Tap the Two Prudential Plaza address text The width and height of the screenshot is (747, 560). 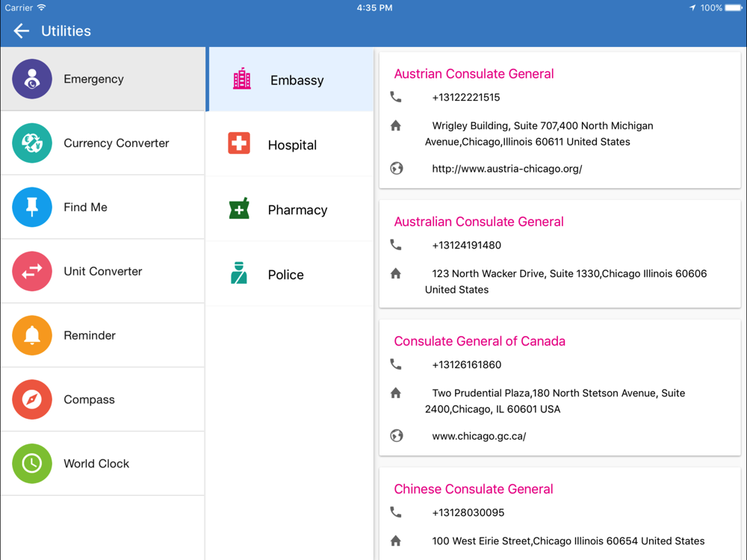(555, 401)
